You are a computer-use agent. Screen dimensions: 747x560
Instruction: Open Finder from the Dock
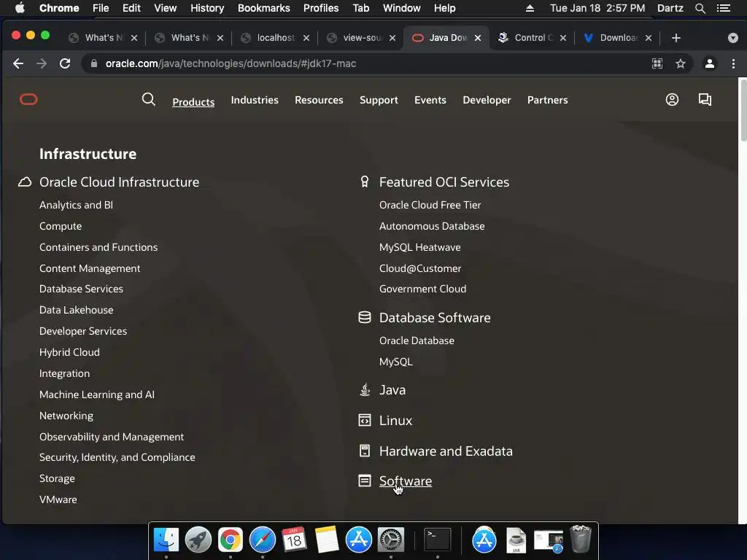[166, 540]
